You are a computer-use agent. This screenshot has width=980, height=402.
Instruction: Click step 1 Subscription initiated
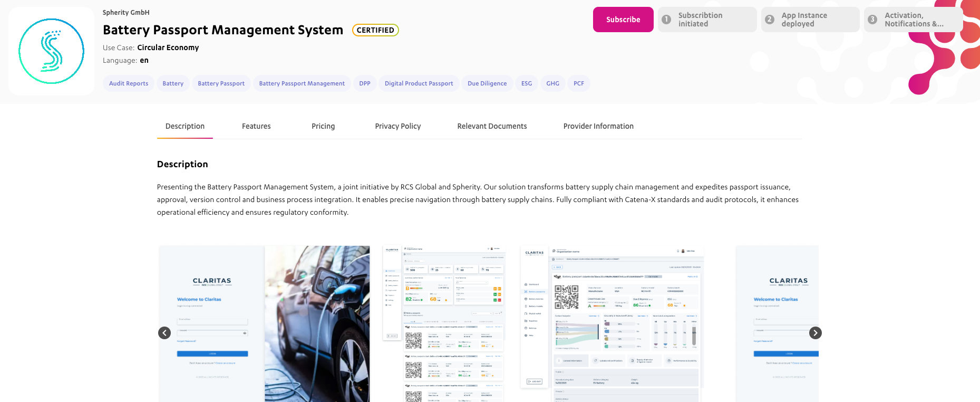tap(706, 20)
